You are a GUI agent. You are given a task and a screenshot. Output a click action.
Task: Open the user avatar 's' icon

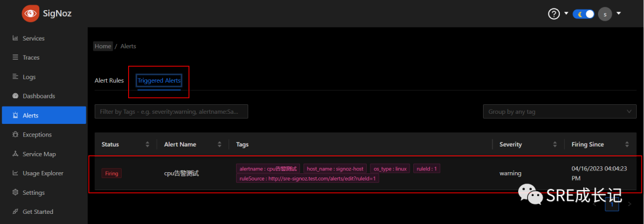605,14
